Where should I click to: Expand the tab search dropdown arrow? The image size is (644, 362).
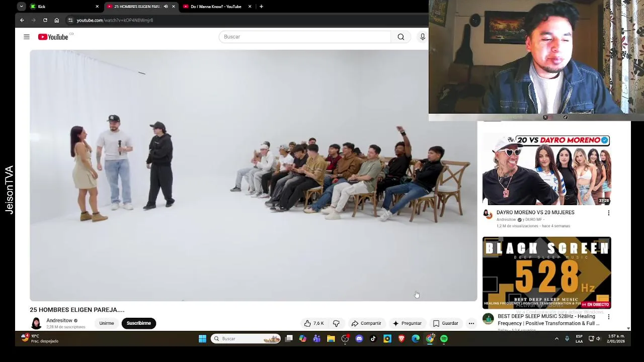(21, 7)
